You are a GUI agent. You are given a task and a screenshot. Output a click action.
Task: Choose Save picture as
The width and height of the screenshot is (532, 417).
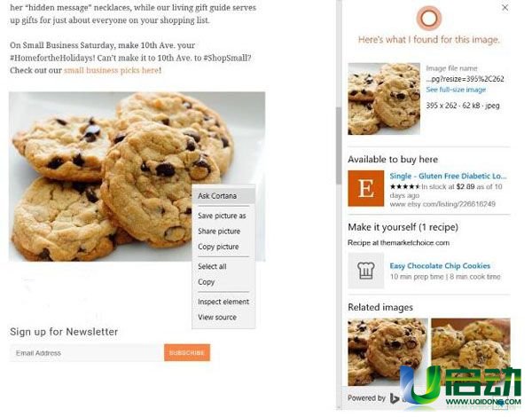click(x=223, y=216)
